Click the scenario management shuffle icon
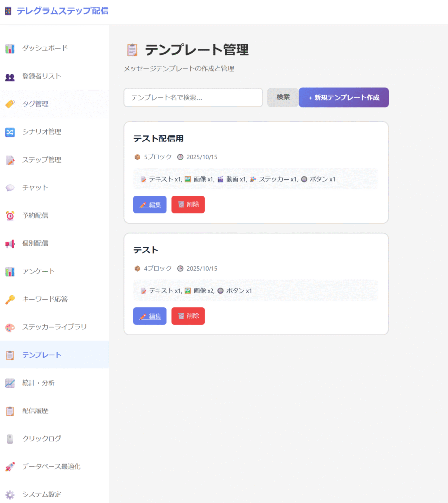The image size is (448, 503). coord(10,132)
